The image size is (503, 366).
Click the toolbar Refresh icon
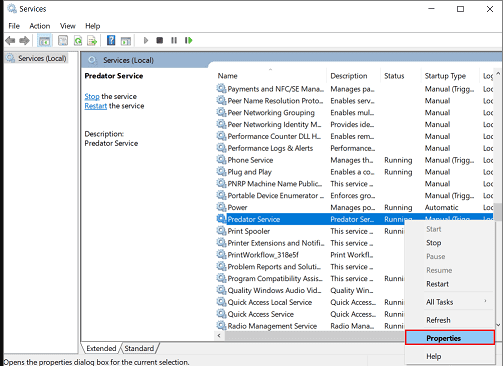78,41
